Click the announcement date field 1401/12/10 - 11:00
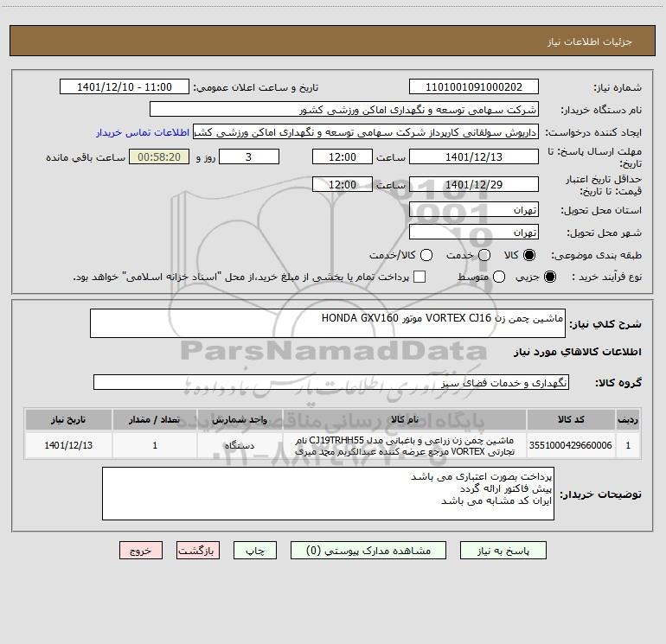Image resolution: width=666 pixels, height=644 pixels. pos(125,86)
